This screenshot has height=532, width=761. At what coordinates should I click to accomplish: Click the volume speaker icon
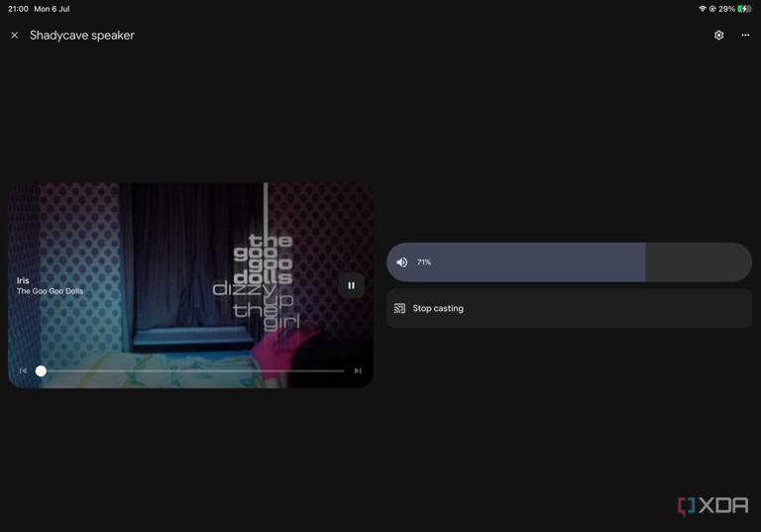coord(401,263)
